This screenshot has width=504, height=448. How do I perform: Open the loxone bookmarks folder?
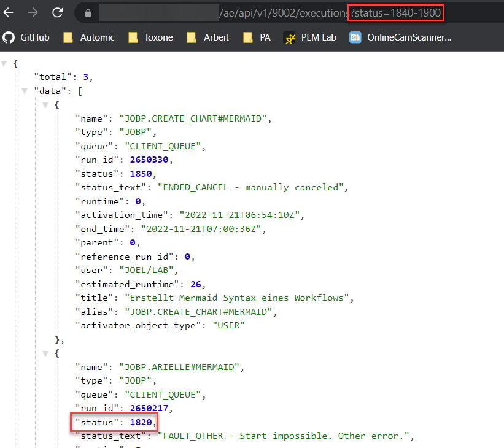point(151,37)
